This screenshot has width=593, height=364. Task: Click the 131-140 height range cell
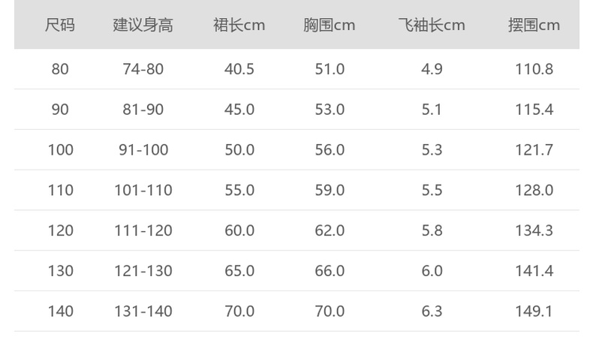143,311
